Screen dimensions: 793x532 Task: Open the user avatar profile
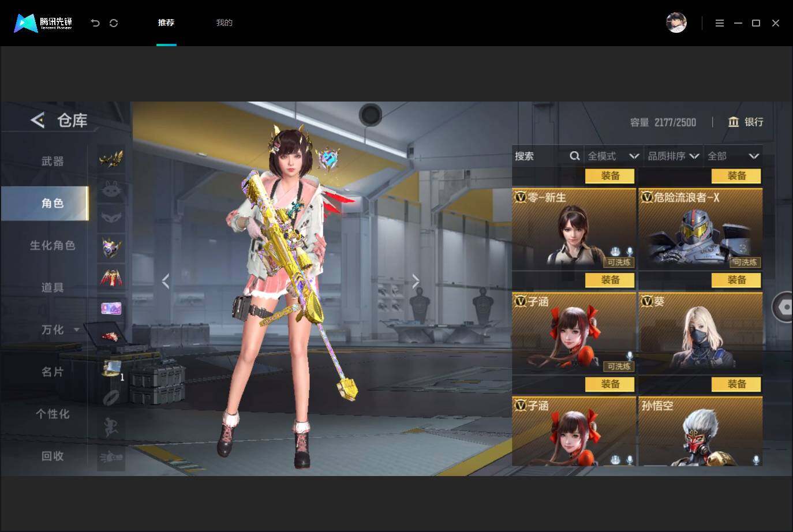(x=676, y=23)
